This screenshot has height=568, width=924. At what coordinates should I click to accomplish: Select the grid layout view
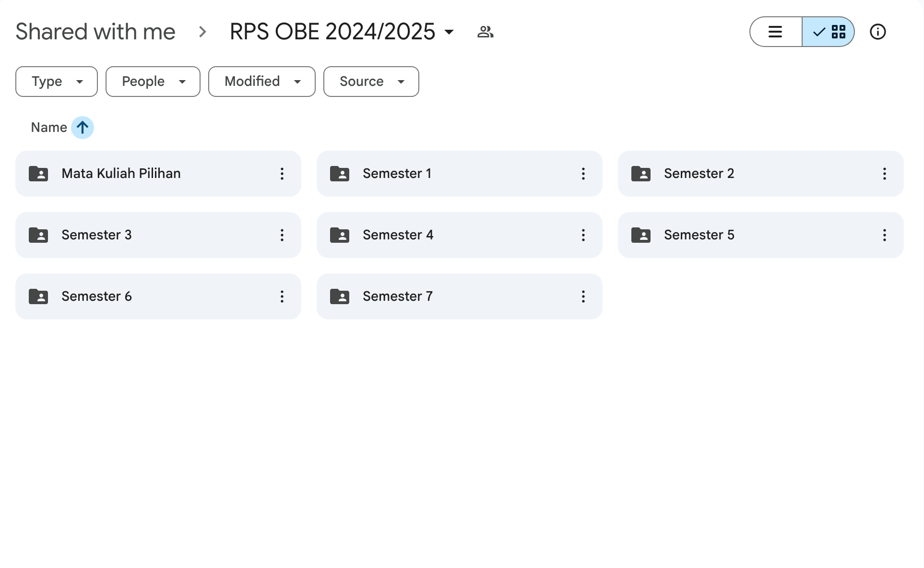tap(829, 32)
